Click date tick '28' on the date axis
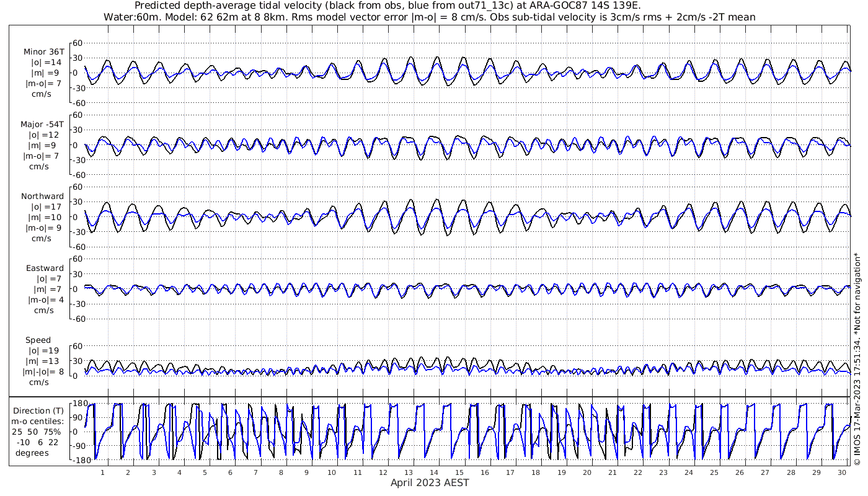 790,472
